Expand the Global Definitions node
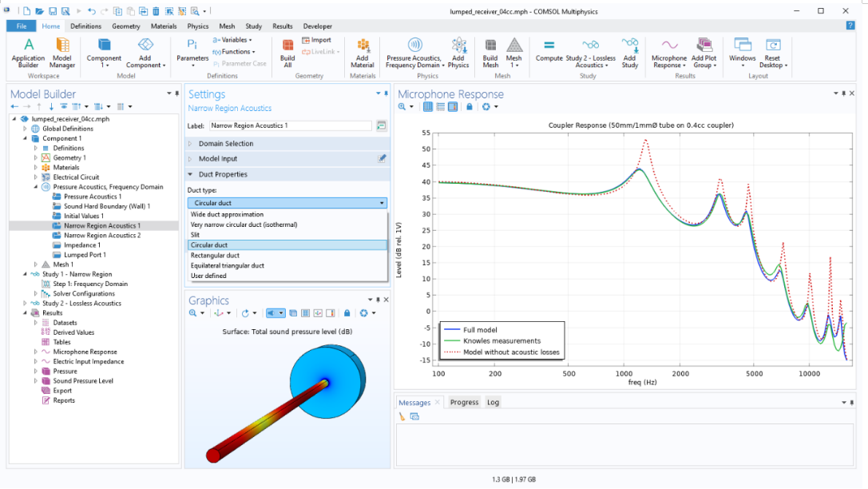The width and height of the screenshot is (868, 489). click(x=25, y=129)
